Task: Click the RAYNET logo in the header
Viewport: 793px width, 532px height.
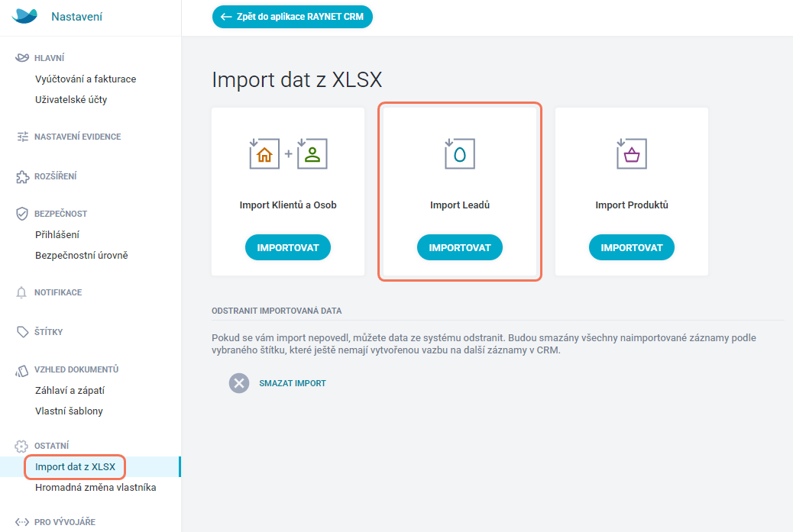Action: coord(24,16)
